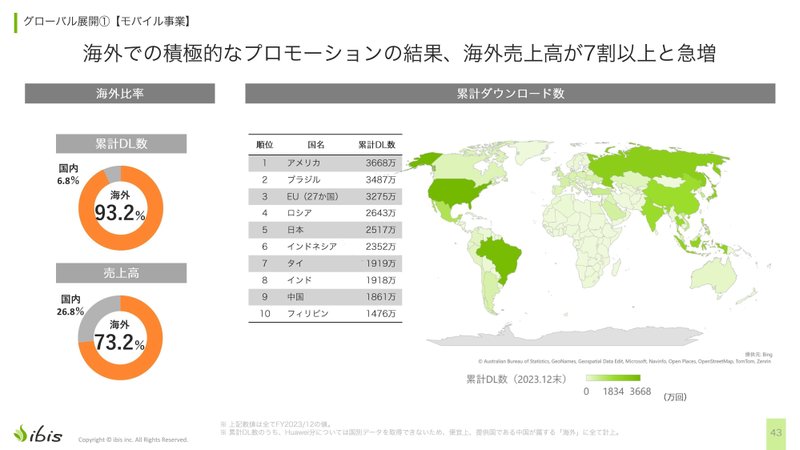Click the United States on the map
The width and height of the screenshot is (800, 450).
pos(453,192)
